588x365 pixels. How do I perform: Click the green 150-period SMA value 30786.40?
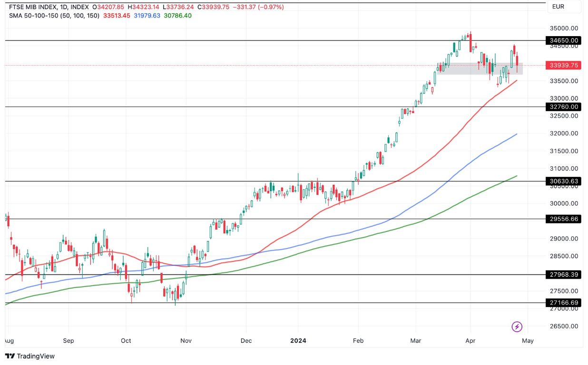coord(176,16)
